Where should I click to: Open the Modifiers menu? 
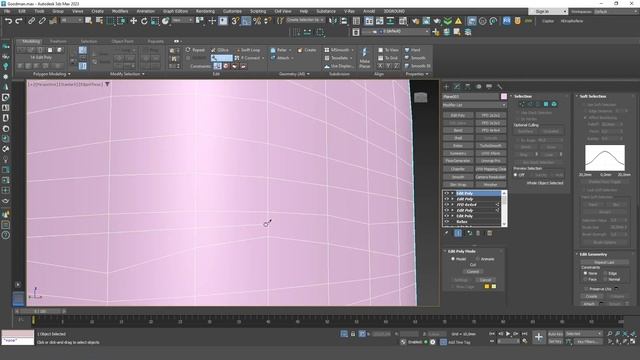coord(120,11)
